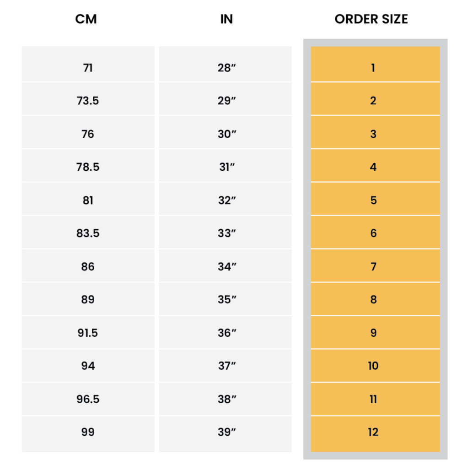
Task: Select the 32″ inch cell
Action: click(227, 200)
